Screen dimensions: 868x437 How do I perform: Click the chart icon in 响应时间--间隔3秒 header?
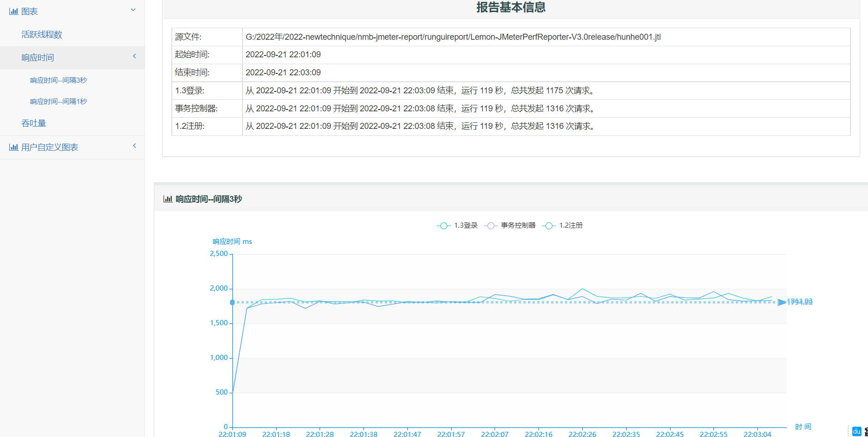click(168, 199)
